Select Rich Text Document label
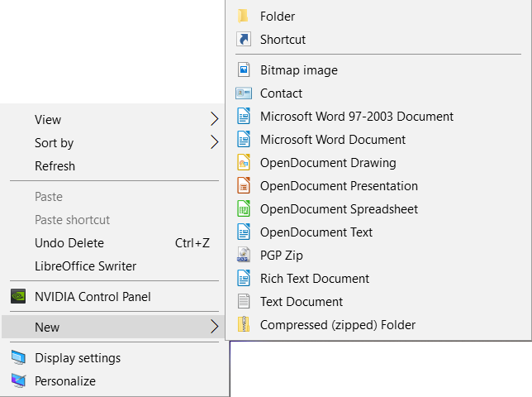532x397 pixels. 315,279
